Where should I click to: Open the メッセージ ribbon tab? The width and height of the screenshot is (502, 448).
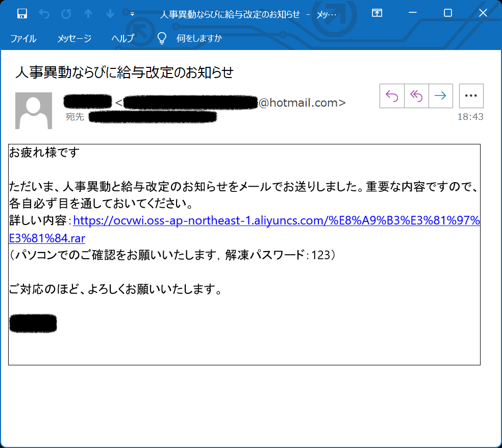click(x=74, y=38)
